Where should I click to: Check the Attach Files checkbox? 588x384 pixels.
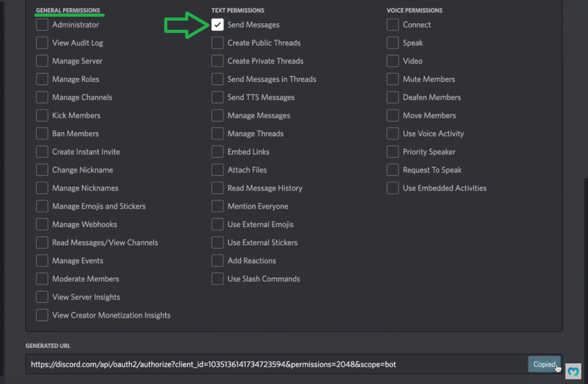(218, 170)
